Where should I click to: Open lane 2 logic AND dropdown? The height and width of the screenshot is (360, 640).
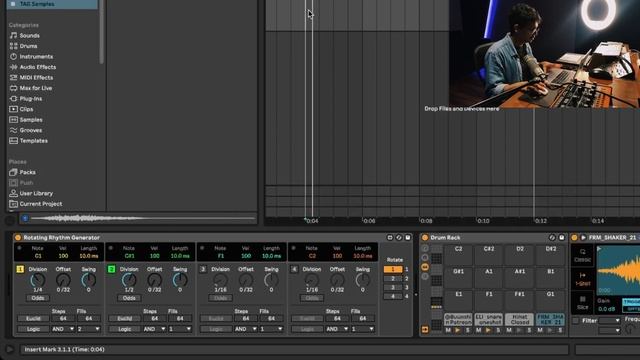[154, 329]
